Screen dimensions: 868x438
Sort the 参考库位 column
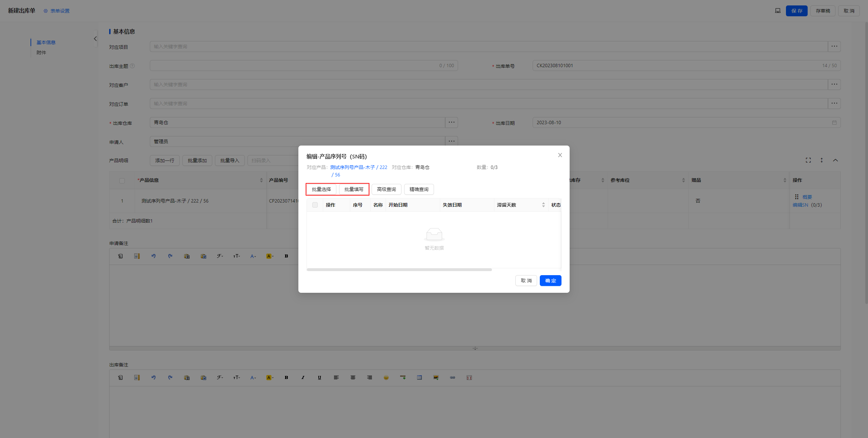pyautogui.click(x=683, y=180)
